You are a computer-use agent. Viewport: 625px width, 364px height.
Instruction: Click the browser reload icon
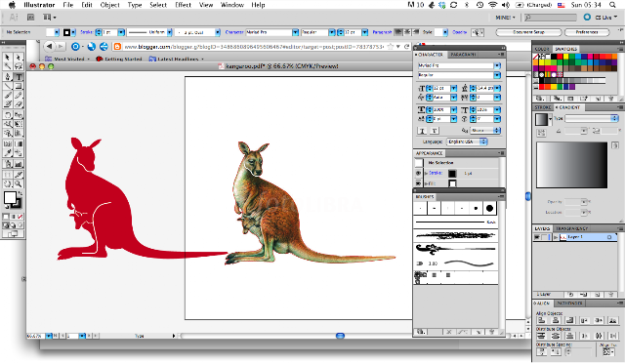tap(406, 47)
